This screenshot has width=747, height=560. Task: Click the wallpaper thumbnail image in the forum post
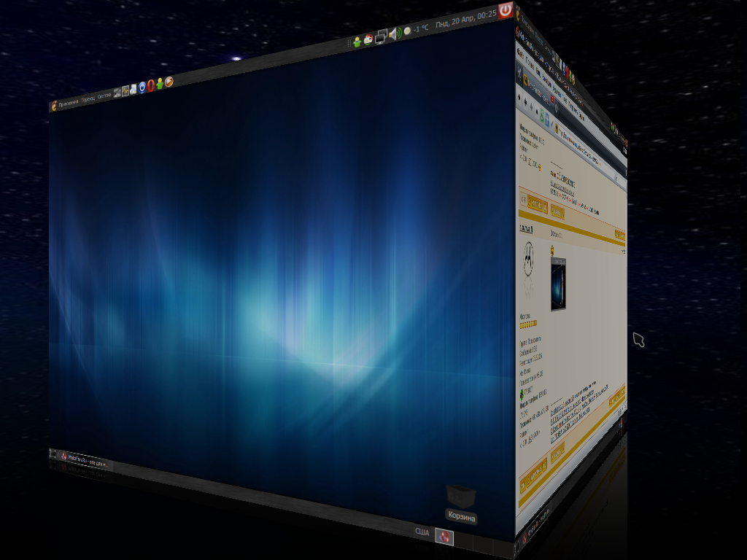tap(558, 284)
